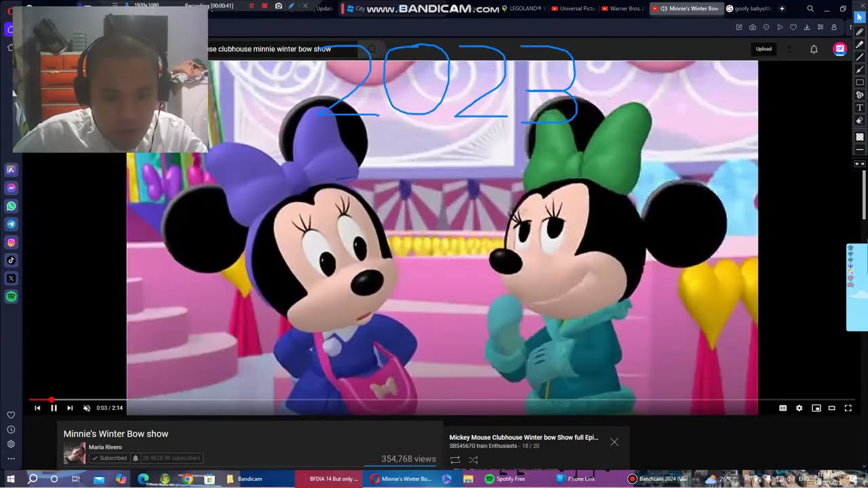Open Spotify Free from taskbar

[x=506, y=479]
